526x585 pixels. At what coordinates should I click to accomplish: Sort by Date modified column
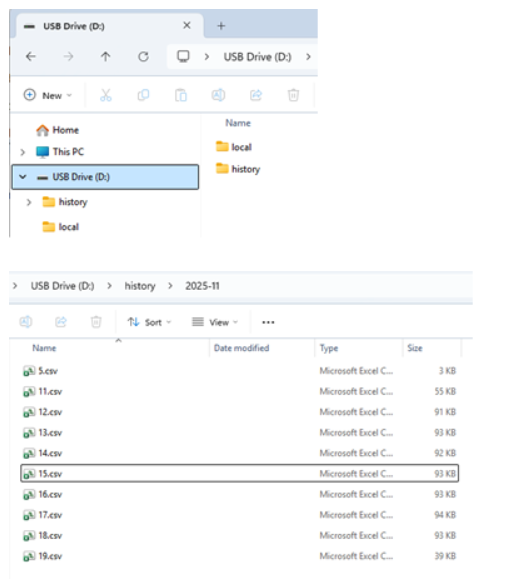241,348
